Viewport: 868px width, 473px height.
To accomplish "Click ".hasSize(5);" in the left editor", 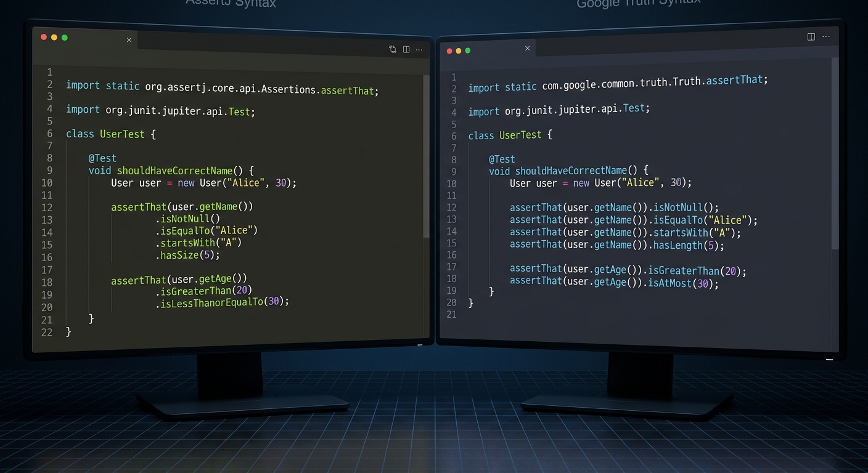I will [188, 255].
